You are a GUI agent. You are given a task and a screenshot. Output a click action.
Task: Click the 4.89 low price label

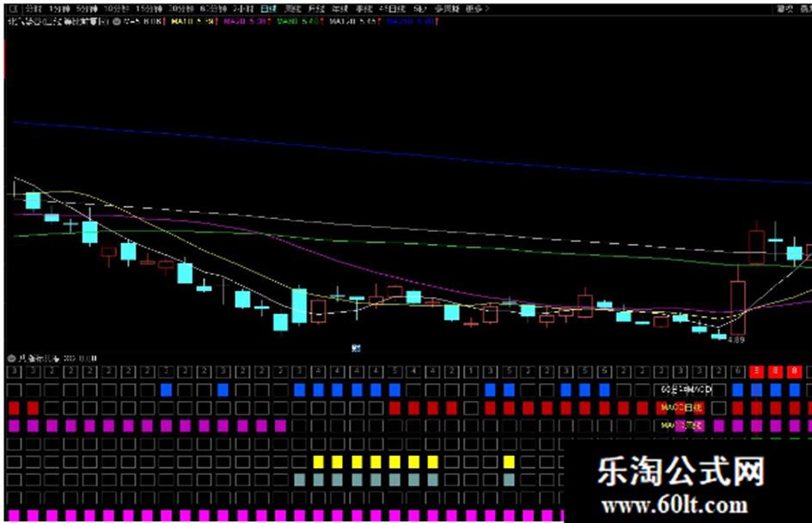point(736,340)
